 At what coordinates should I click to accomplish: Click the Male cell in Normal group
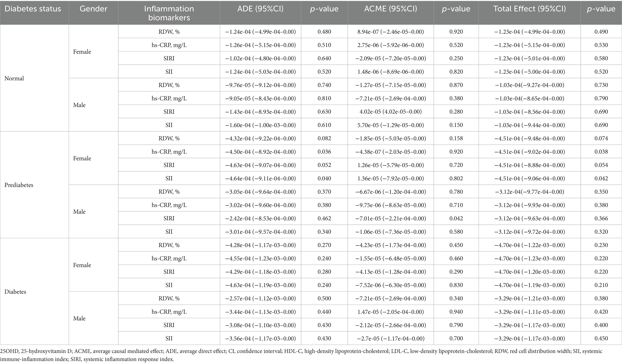tap(79, 105)
